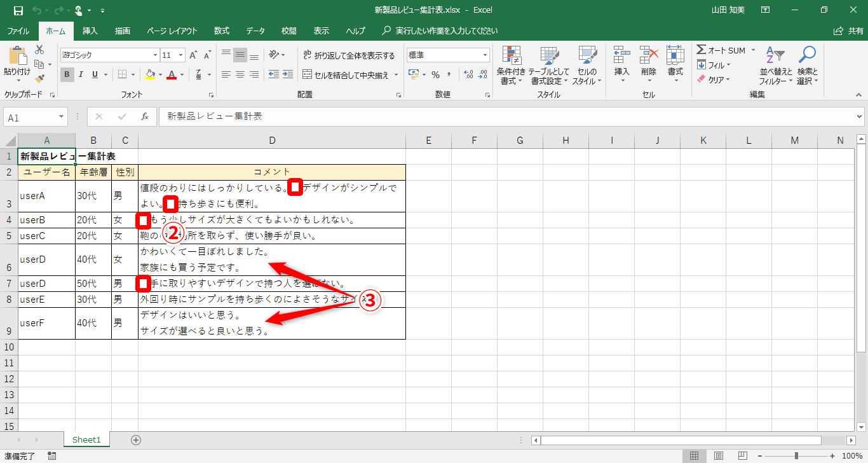Toggle bold formatting
The image size is (868, 463).
pyautogui.click(x=67, y=74)
